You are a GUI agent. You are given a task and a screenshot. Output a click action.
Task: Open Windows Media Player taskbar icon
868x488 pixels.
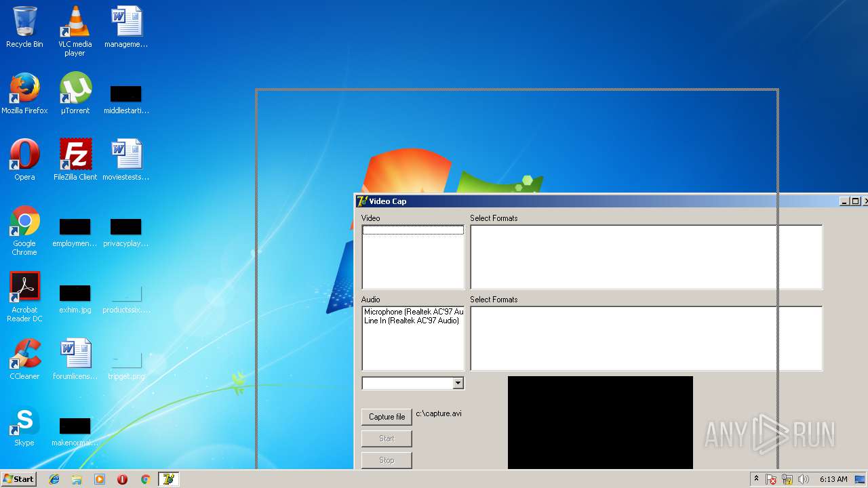click(100, 479)
